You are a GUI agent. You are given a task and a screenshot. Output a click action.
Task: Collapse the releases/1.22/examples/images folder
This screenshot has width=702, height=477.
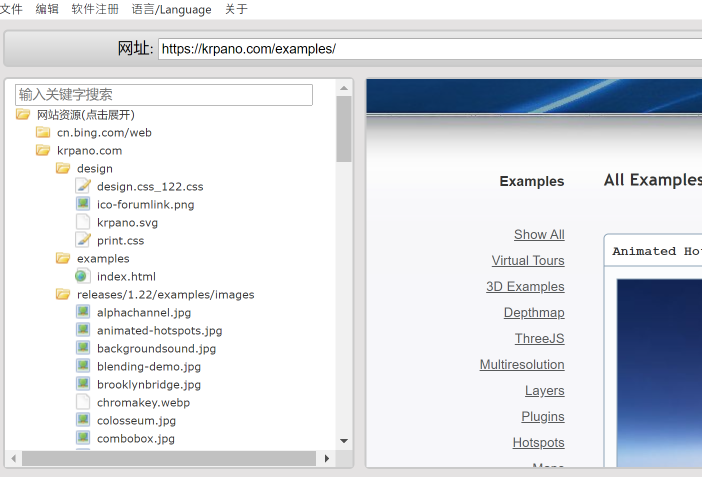[x=63, y=294]
